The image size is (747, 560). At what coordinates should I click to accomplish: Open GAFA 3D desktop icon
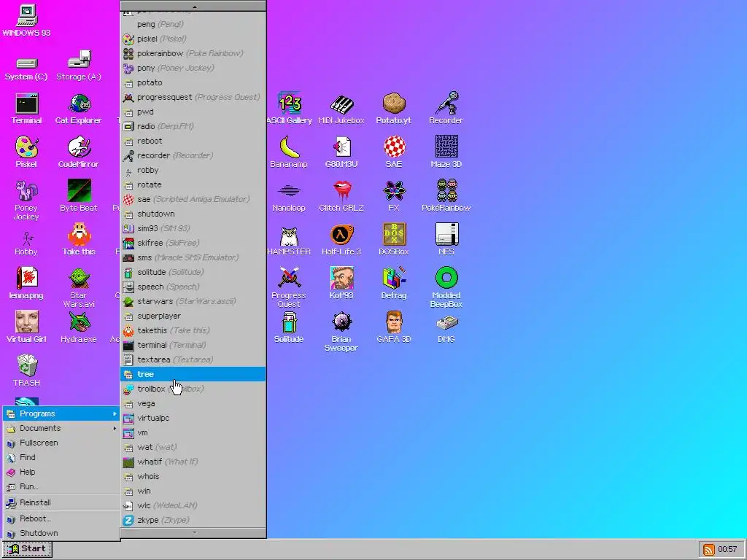[x=394, y=327]
